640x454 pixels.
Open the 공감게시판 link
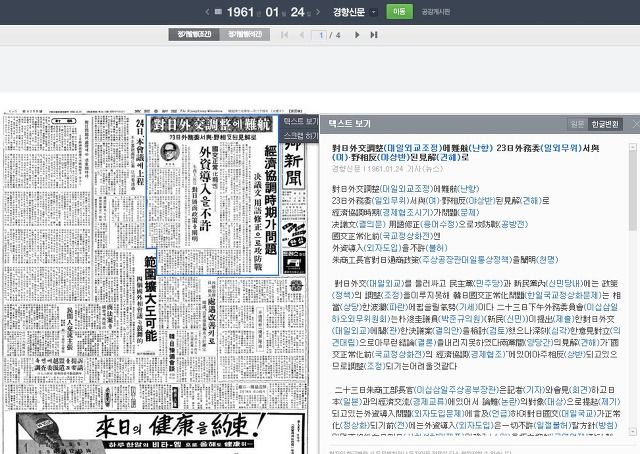(x=436, y=12)
